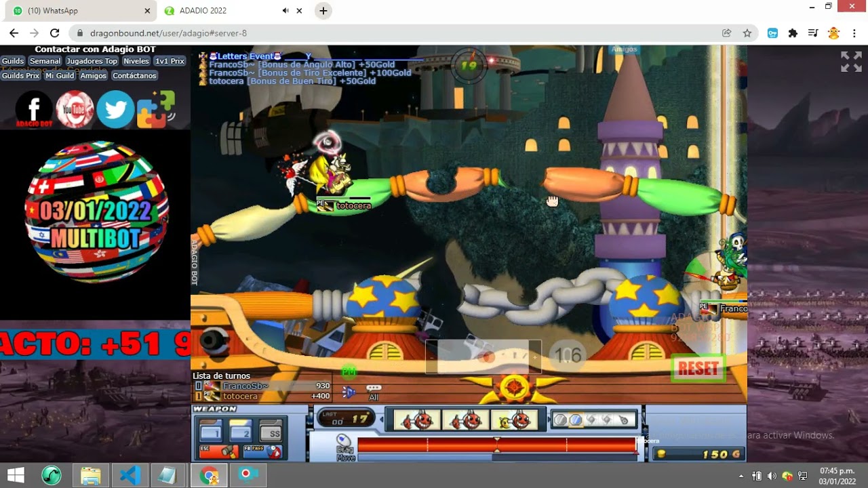Pick the first red bomb item slot
868x488 pixels.
click(417, 420)
